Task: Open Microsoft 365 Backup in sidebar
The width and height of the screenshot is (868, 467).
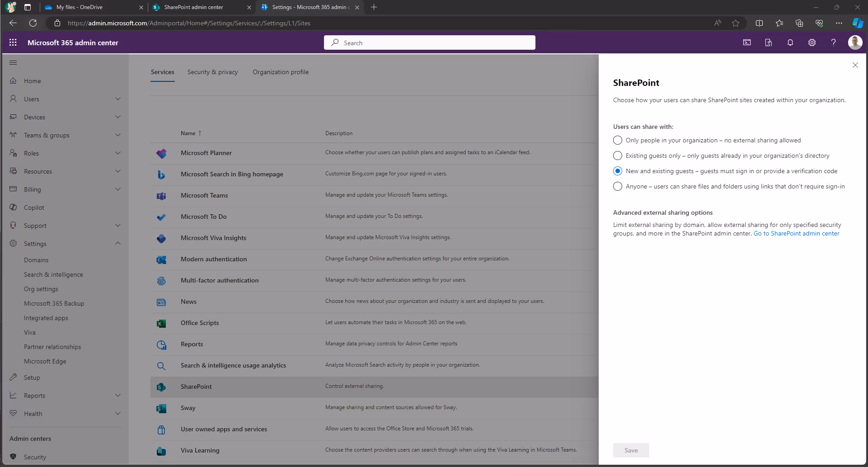Action: [x=54, y=303]
